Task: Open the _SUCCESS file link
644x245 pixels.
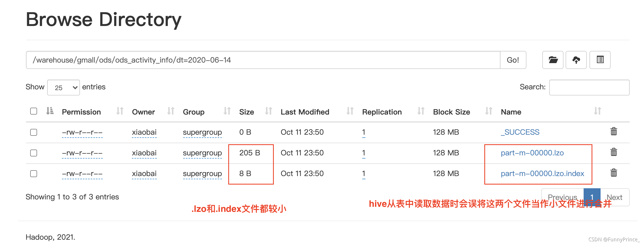Action: (520, 132)
